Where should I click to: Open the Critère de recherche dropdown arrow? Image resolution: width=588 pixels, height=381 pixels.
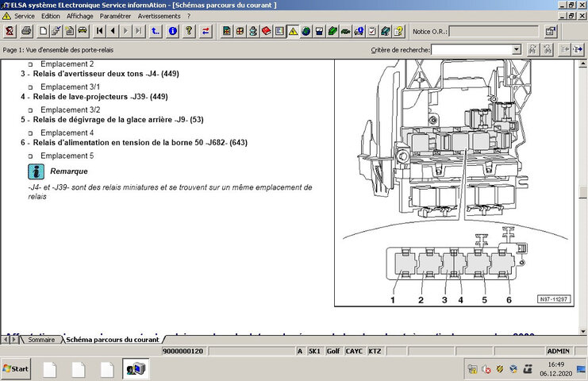click(x=517, y=49)
